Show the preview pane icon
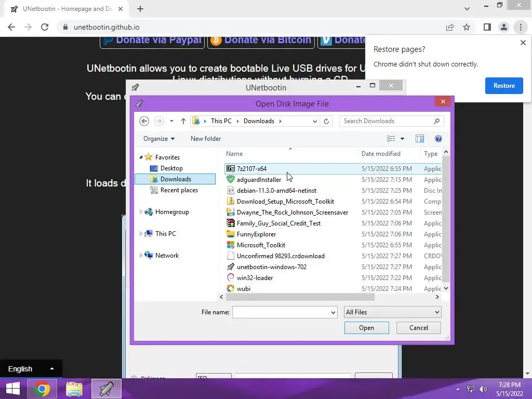 pyautogui.click(x=420, y=138)
